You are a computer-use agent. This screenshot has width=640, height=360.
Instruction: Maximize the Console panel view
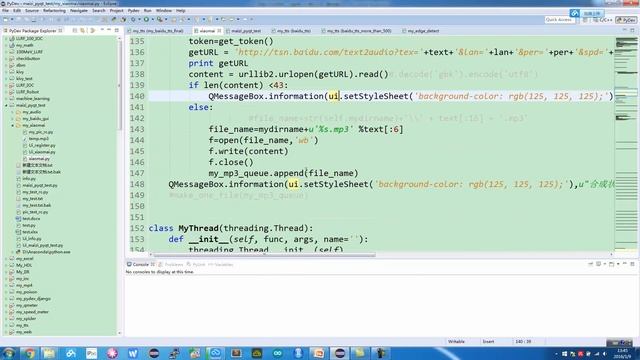tap(632, 264)
